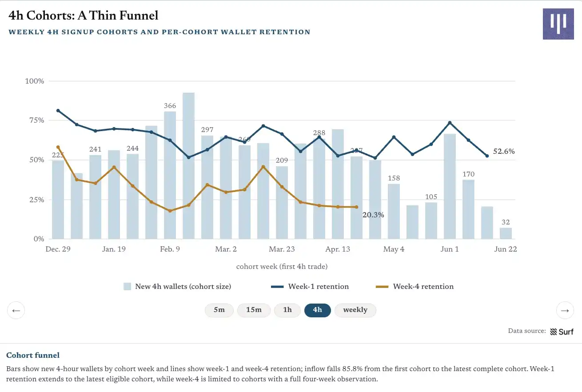Click the 20.3% Week-4 endpoint
Viewport: 582px width, 392px height.
[356, 207]
